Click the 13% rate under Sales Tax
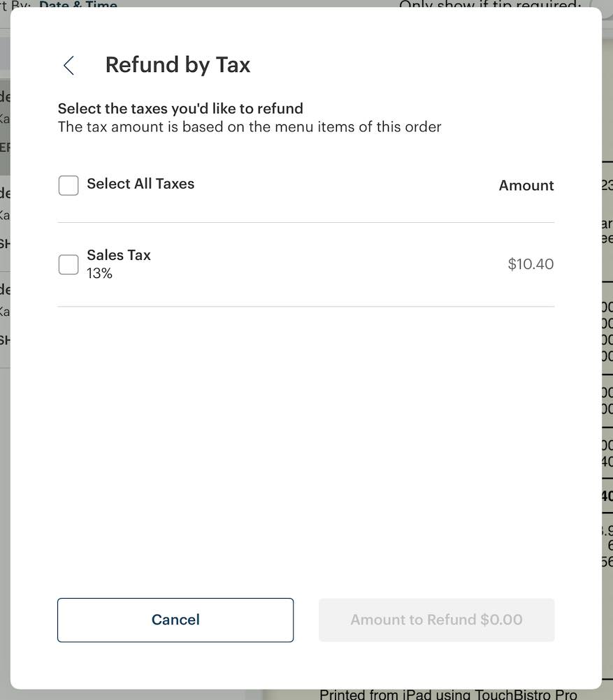 tap(99, 273)
